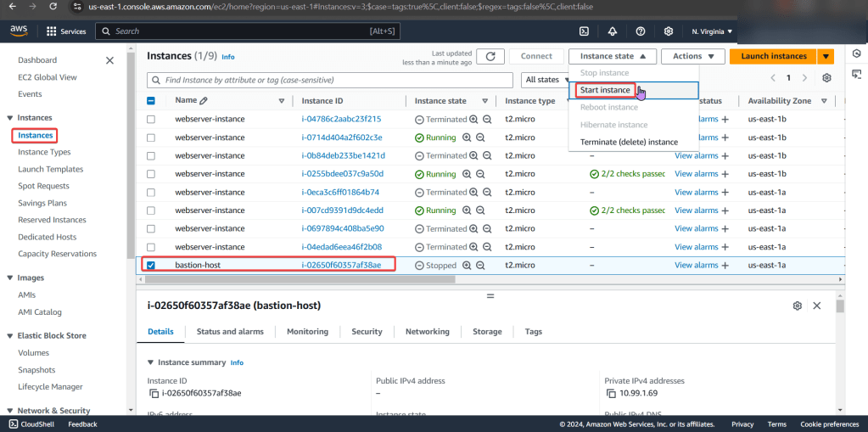Open CloudShell icon in top navigation bar

[584, 31]
